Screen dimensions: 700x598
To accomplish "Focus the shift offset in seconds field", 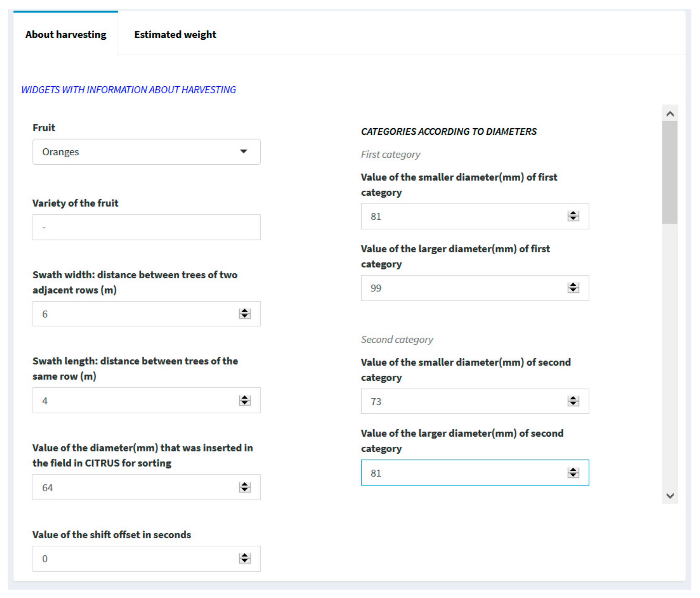I will [x=135, y=559].
